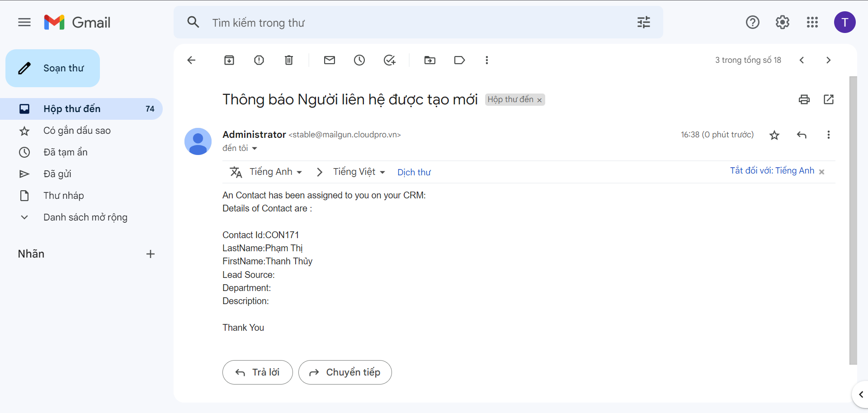Viewport: 868px width, 413px height.
Task: Print this email
Action: pyautogui.click(x=804, y=99)
